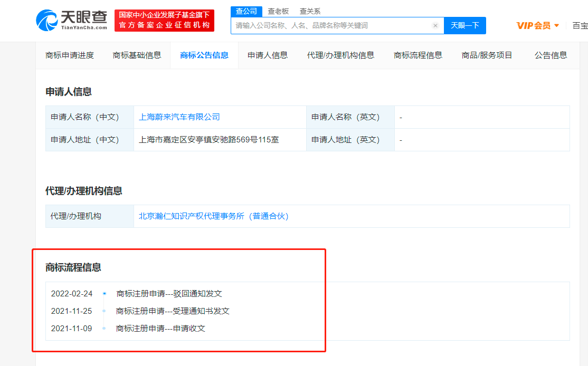Switch to the 查关系 search tab
Viewport: 588px width, 366px height.
310,11
